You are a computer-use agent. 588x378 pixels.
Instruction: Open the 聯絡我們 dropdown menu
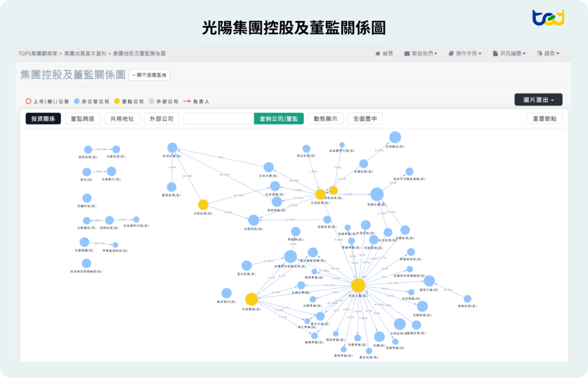[x=421, y=53]
